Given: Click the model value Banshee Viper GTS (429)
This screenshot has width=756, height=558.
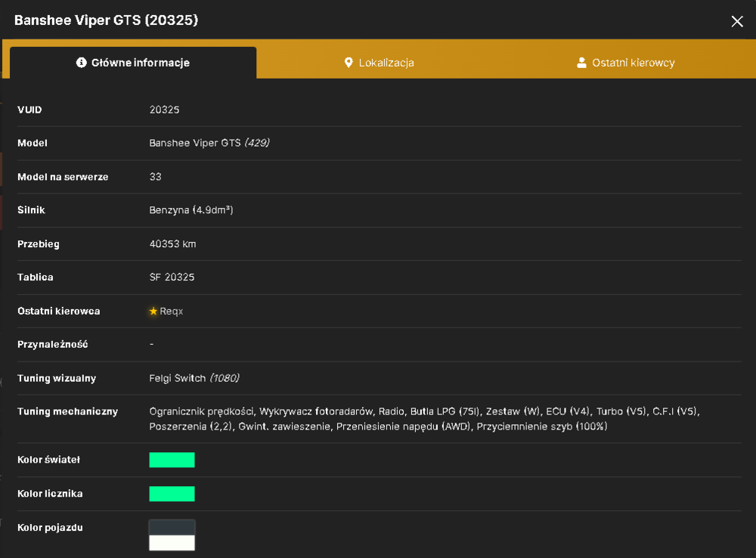Looking at the screenshot, I should pyautogui.click(x=209, y=143).
